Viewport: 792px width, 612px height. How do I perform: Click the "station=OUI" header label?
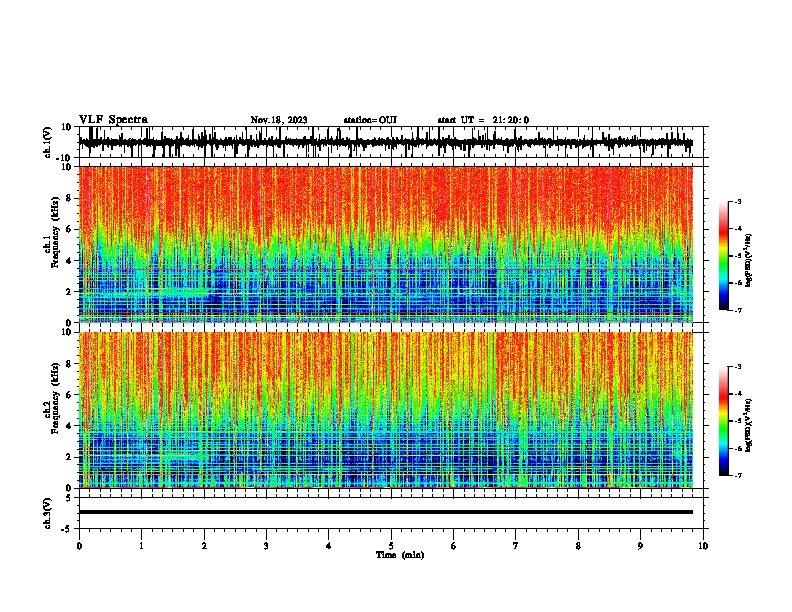point(370,120)
